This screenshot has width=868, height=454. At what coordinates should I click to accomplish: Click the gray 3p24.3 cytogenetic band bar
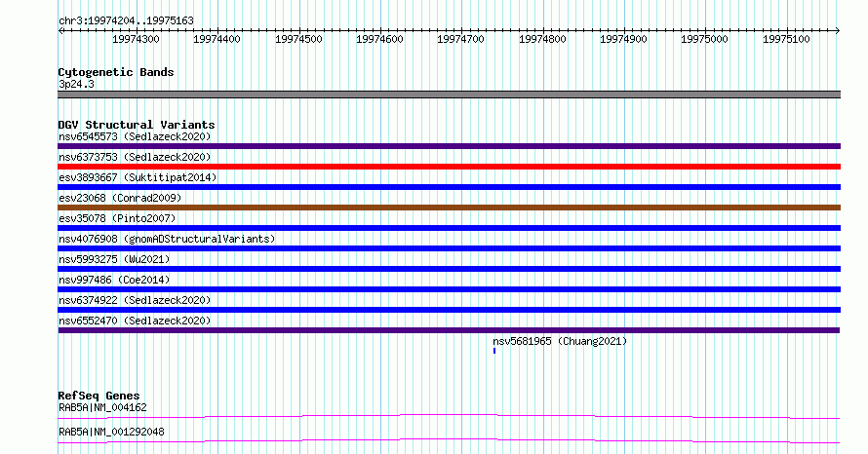449,95
